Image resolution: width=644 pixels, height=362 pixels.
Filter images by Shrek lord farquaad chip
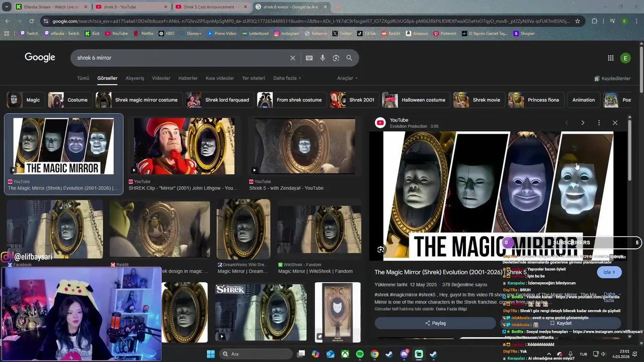click(x=219, y=100)
